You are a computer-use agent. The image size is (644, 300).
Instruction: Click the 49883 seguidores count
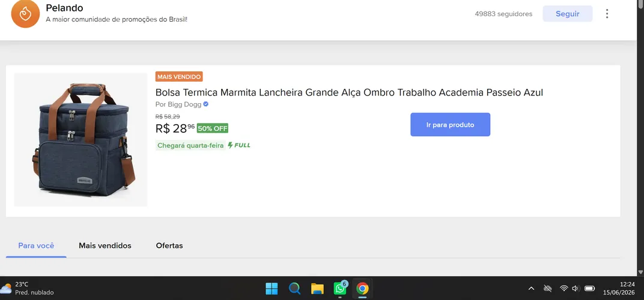pos(503,14)
